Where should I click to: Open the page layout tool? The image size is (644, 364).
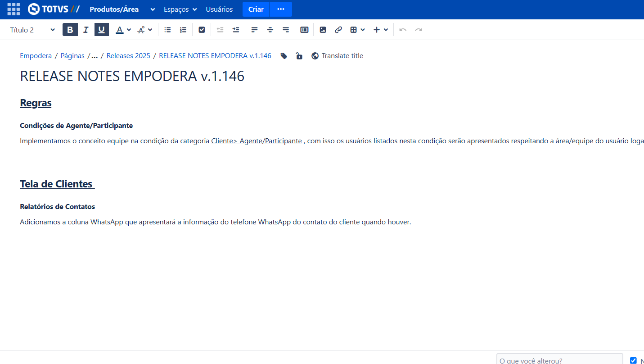pyautogui.click(x=304, y=30)
